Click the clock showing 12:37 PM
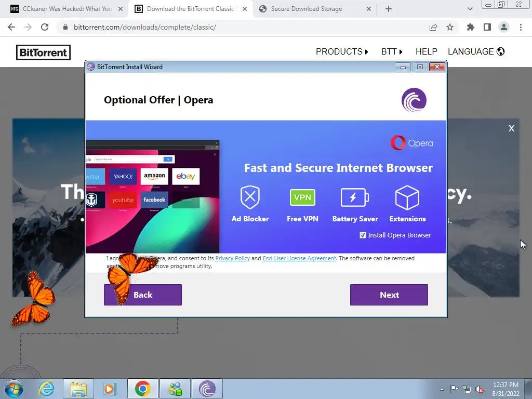 click(x=506, y=389)
